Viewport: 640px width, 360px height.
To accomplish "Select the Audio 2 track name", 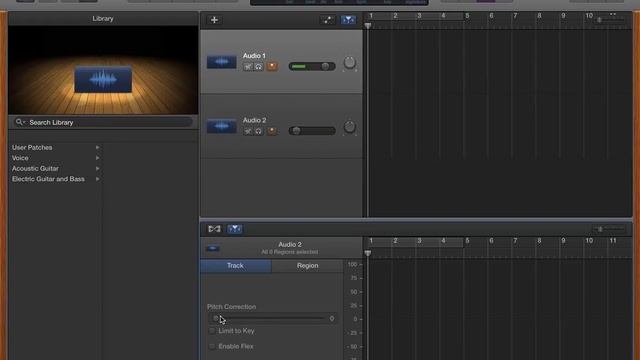I will (254, 120).
